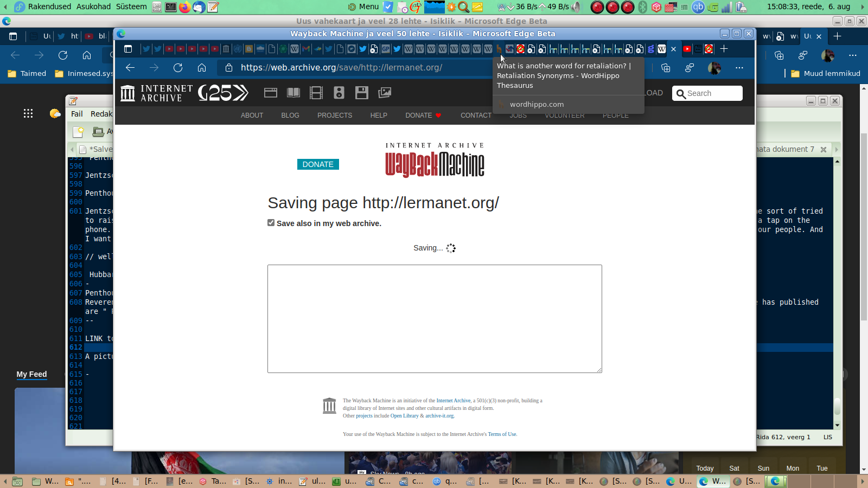The image size is (868, 488).
Task: Close the 'dokument 7' tab in text editor
Action: [x=824, y=150]
